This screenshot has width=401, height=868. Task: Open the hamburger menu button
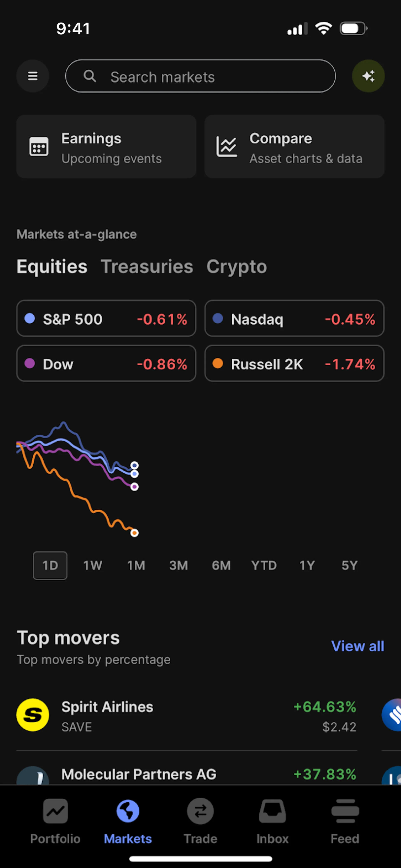pos(33,76)
